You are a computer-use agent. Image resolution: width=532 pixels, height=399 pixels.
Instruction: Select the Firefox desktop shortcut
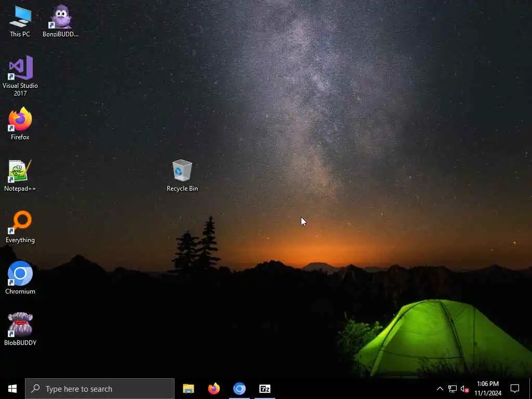point(20,124)
